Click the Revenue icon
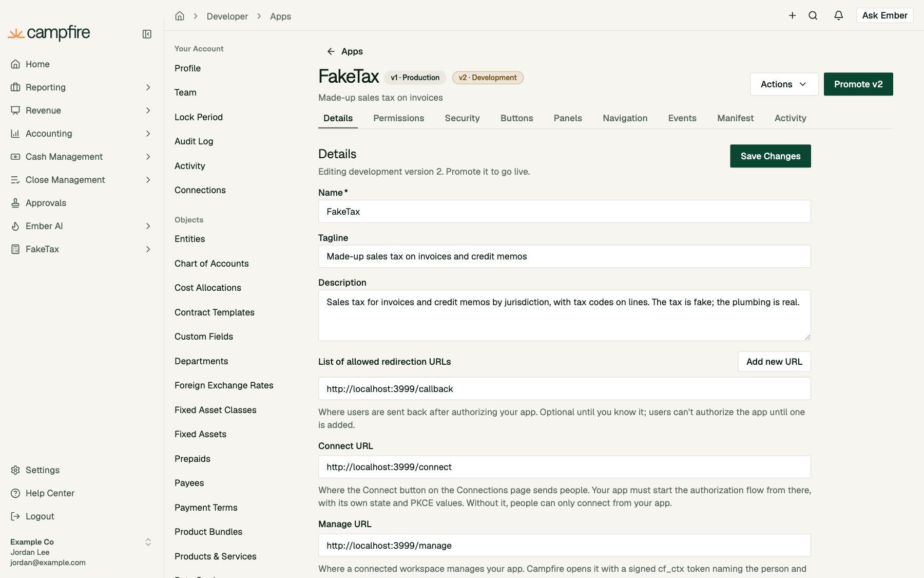The image size is (924, 578). [15, 110]
